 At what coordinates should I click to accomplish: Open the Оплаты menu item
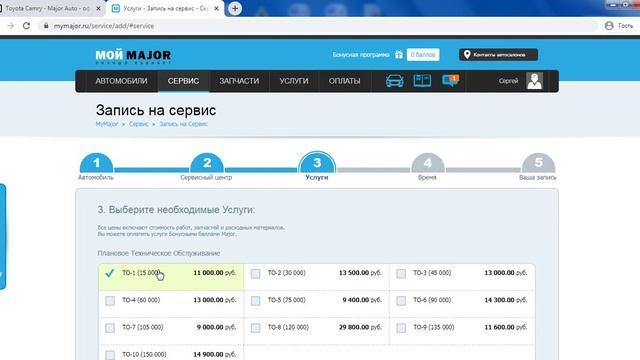[x=344, y=81]
